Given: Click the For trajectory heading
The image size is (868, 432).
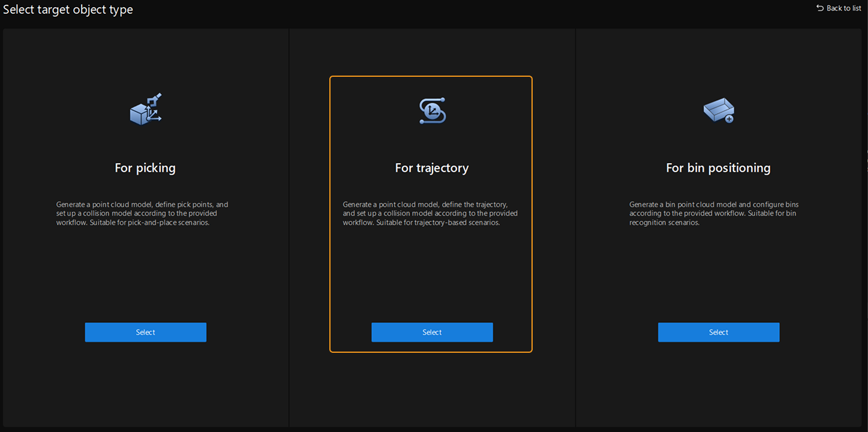Looking at the screenshot, I should click(432, 168).
